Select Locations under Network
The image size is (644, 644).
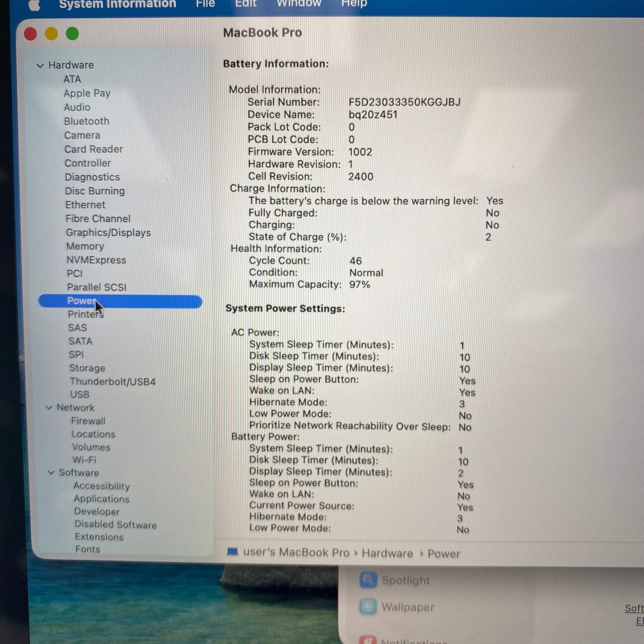(x=93, y=434)
